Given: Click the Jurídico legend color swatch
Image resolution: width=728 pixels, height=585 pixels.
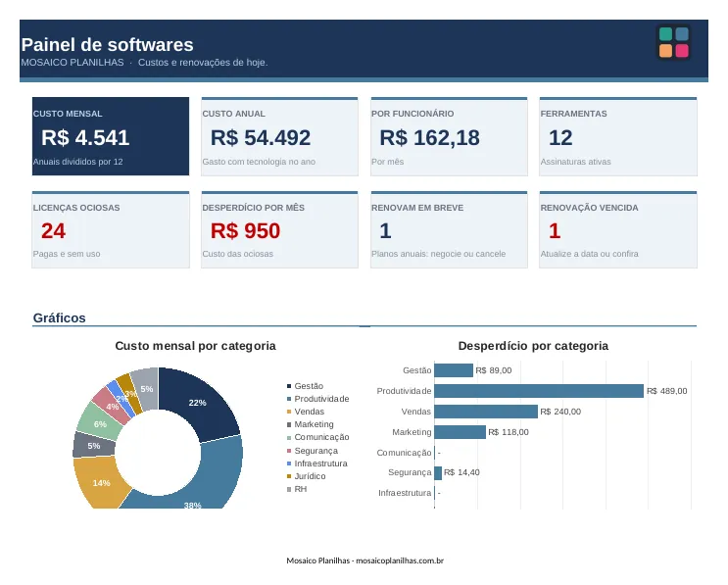Looking at the screenshot, I should 289,476.
